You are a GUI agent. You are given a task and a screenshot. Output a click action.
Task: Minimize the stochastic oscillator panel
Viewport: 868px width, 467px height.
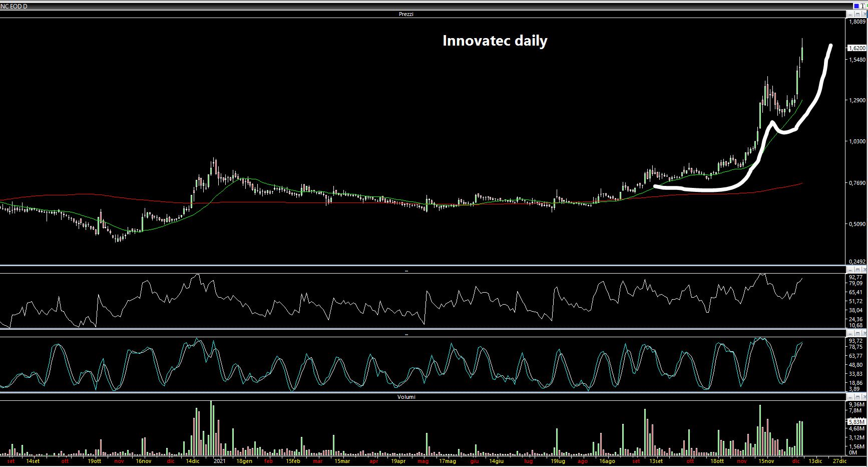coord(850,333)
